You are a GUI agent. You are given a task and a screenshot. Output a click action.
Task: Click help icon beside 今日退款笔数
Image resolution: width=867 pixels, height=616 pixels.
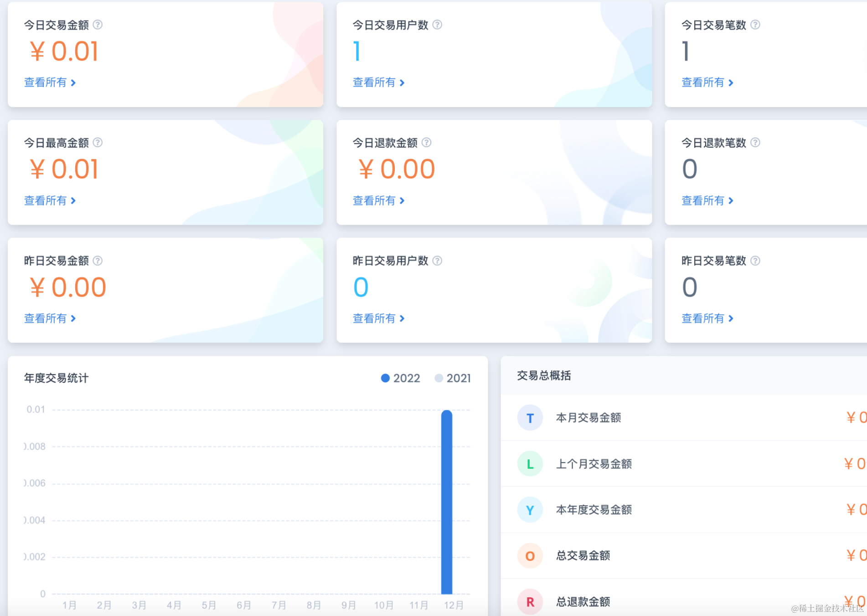tap(755, 143)
